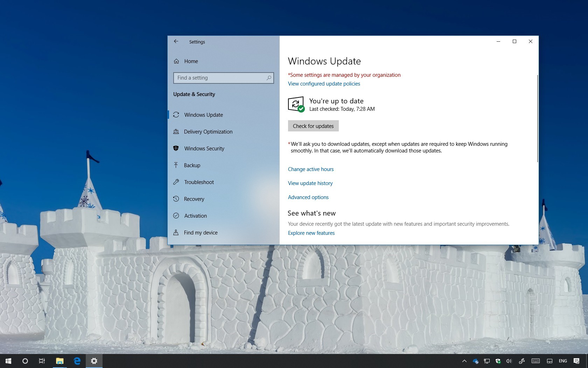588x368 pixels.
Task: Open View update history
Action: [x=310, y=183]
